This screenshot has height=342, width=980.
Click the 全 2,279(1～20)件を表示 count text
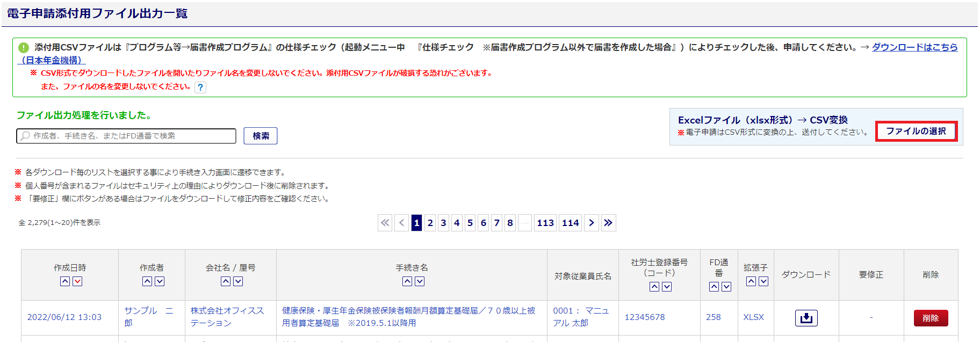click(60, 222)
